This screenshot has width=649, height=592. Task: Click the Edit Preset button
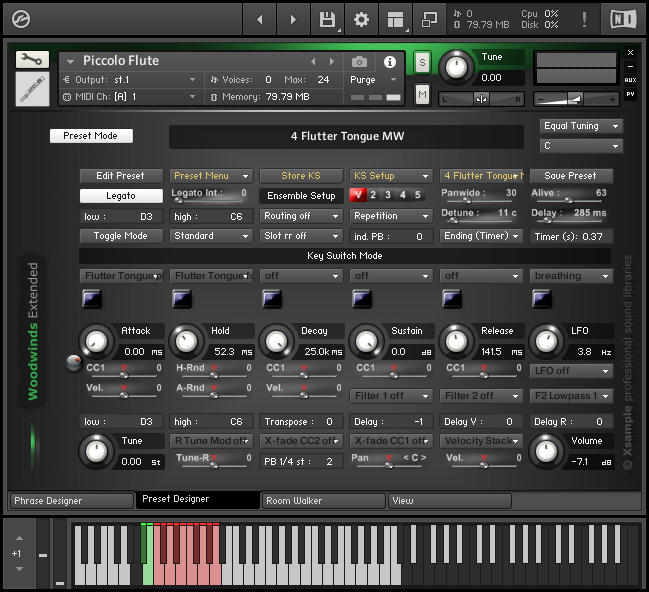click(121, 176)
